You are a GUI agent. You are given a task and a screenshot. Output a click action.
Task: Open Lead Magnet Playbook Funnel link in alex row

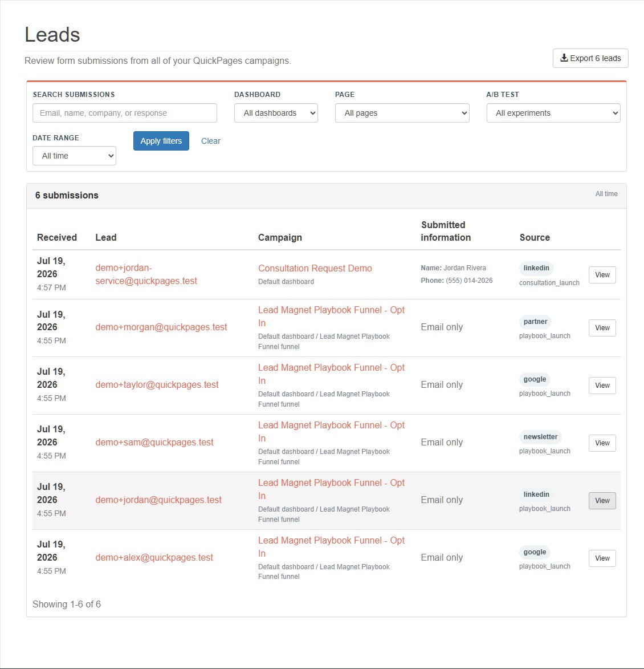coord(331,547)
